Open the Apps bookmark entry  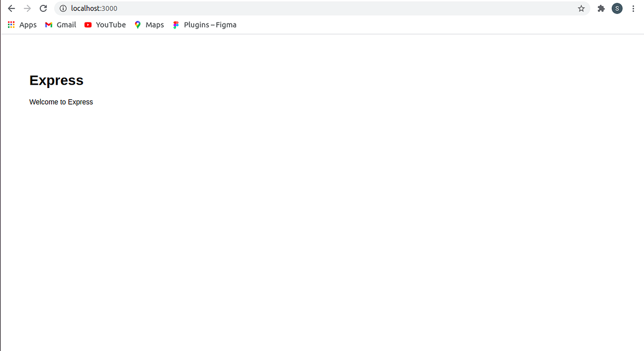[28, 25]
